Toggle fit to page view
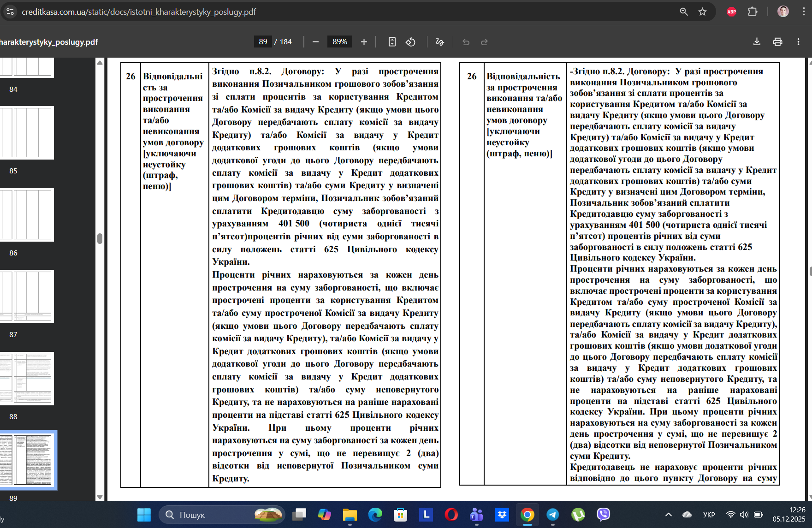The width and height of the screenshot is (812, 528). pyautogui.click(x=392, y=42)
